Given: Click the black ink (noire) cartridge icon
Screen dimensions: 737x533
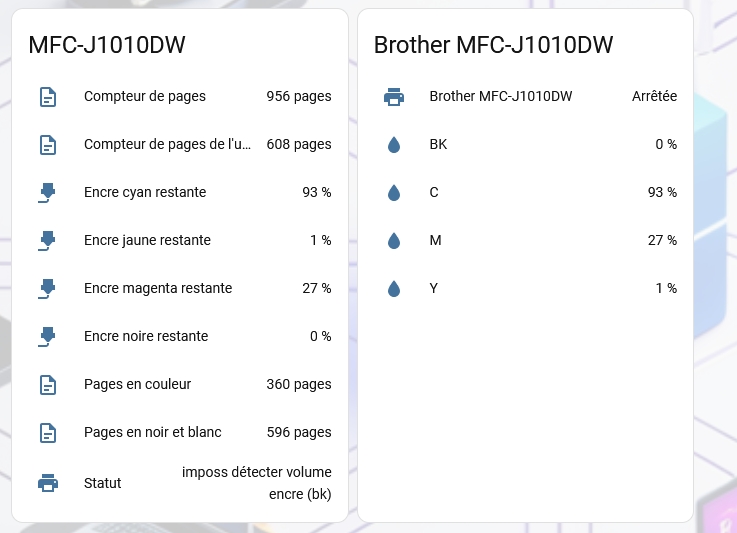Looking at the screenshot, I should pyautogui.click(x=48, y=336).
